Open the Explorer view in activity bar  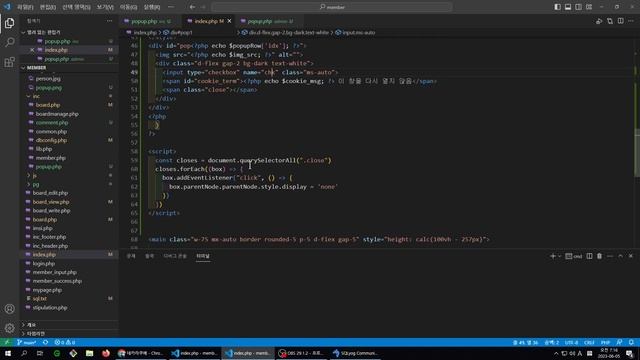point(9,23)
